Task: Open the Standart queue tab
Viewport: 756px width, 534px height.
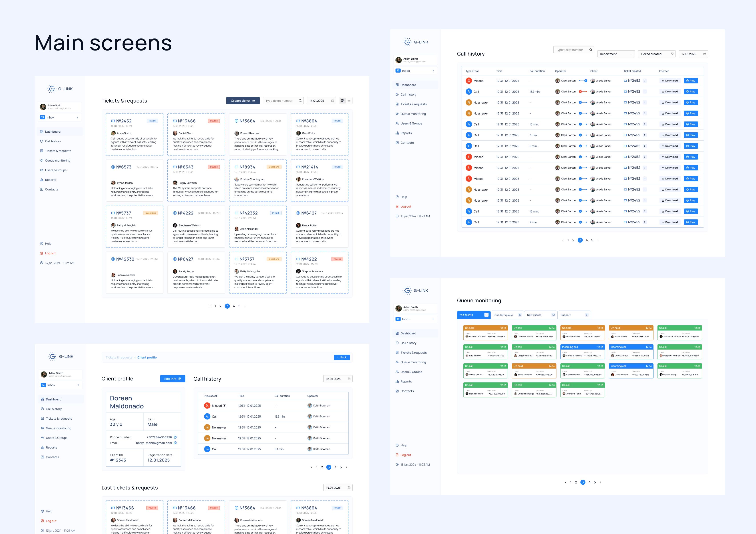Action: pos(503,315)
